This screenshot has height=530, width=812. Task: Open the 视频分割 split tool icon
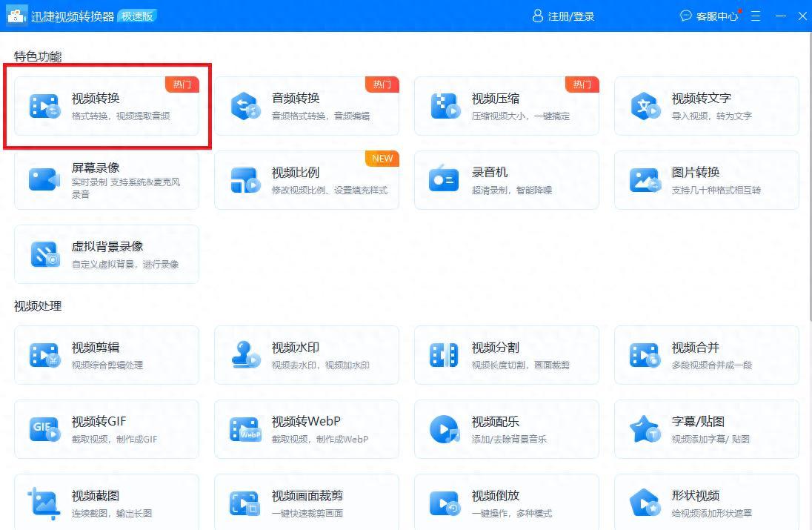[444, 355]
